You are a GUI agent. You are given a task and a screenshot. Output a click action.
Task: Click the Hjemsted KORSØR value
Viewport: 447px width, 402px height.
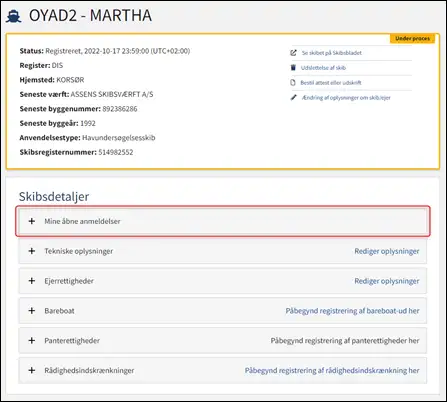point(70,80)
